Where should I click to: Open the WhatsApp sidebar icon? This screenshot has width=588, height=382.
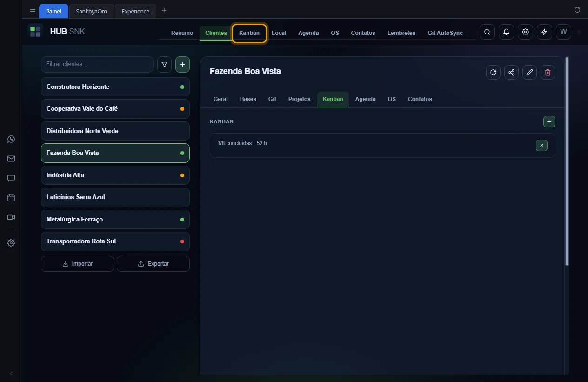[11, 139]
